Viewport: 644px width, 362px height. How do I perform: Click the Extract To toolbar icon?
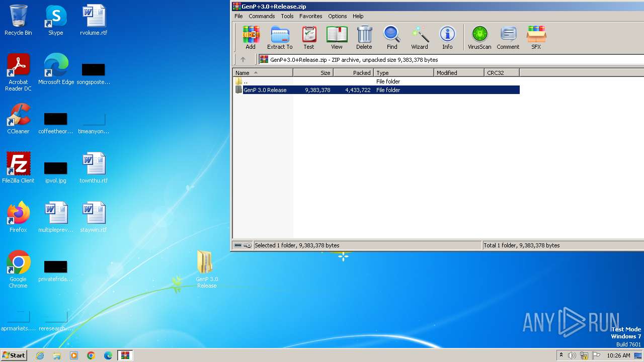coord(280,38)
